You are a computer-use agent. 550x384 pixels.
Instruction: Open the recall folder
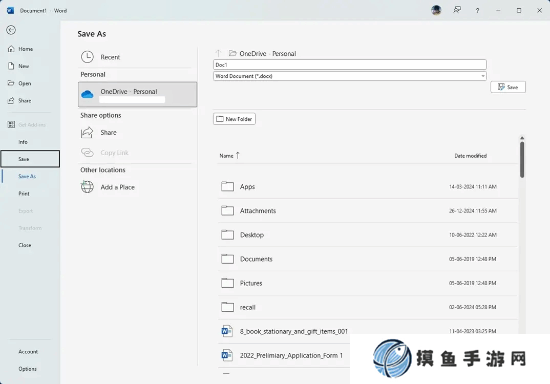pos(368,307)
